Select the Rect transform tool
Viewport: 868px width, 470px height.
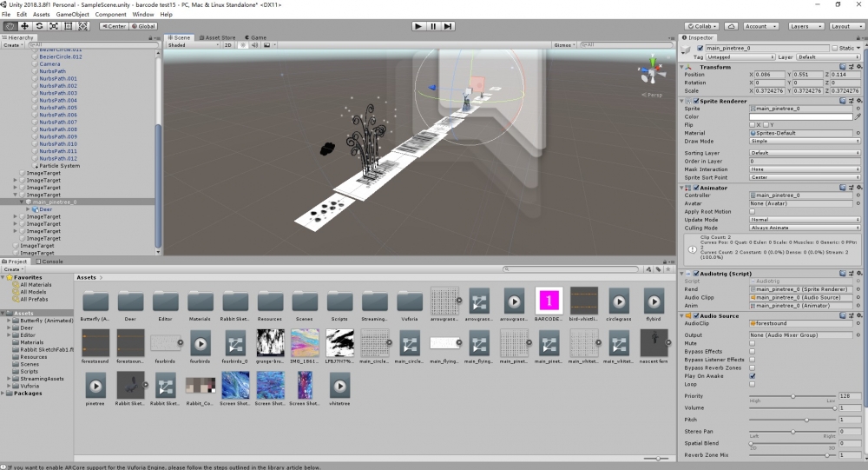68,26
